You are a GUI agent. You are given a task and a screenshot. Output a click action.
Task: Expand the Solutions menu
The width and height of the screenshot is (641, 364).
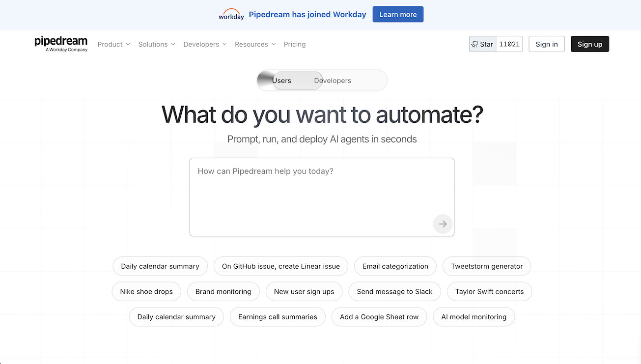156,44
